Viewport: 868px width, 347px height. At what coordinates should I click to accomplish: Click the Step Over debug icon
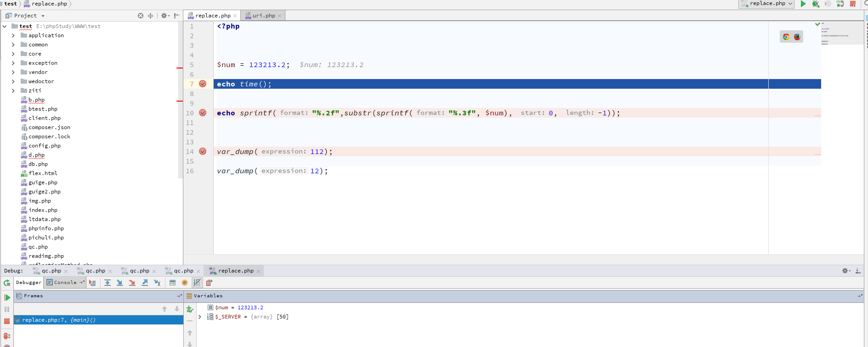pyautogui.click(x=107, y=283)
